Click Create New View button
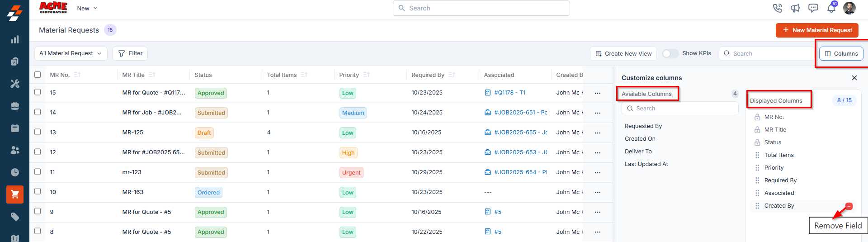Viewport: 868px width, 242px height. pyautogui.click(x=623, y=53)
